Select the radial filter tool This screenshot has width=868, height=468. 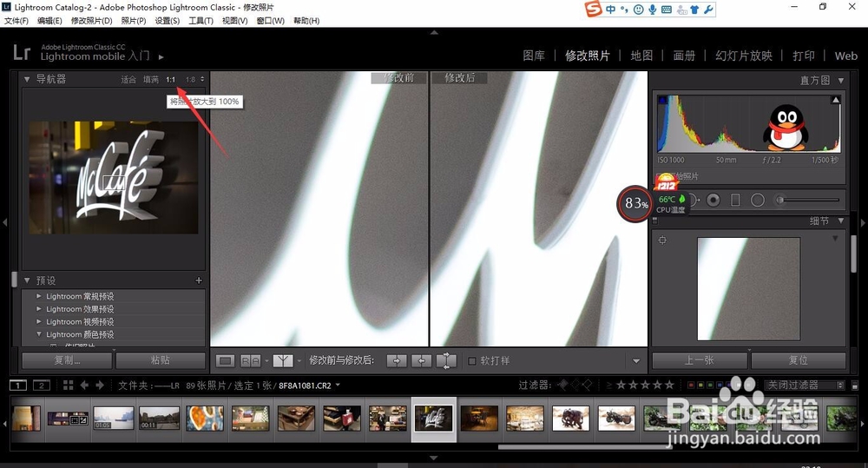757,200
